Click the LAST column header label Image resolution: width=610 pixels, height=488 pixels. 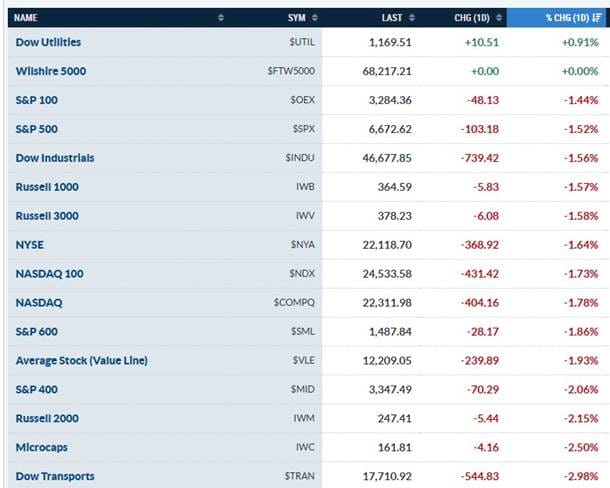(392, 18)
